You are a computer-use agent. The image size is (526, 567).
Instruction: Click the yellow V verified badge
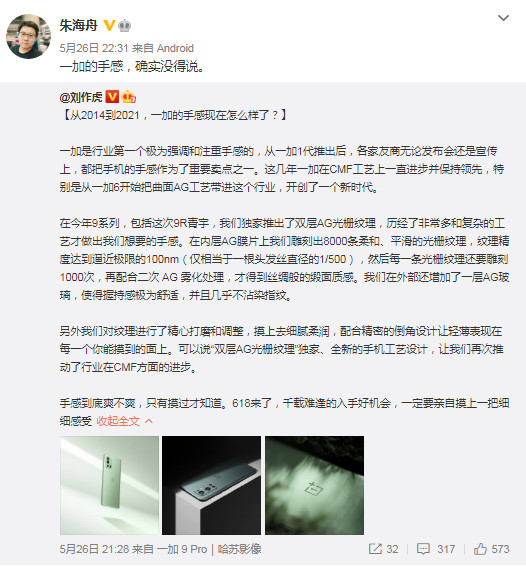tap(109, 25)
